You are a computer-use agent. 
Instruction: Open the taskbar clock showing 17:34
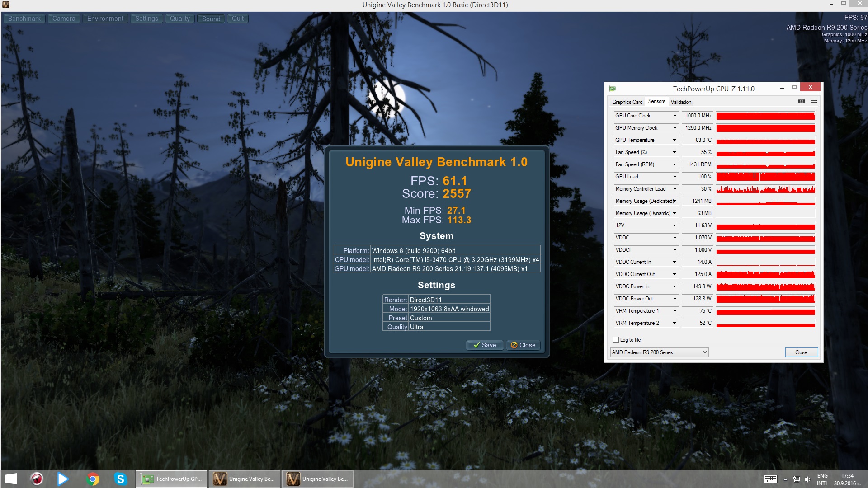tap(847, 479)
